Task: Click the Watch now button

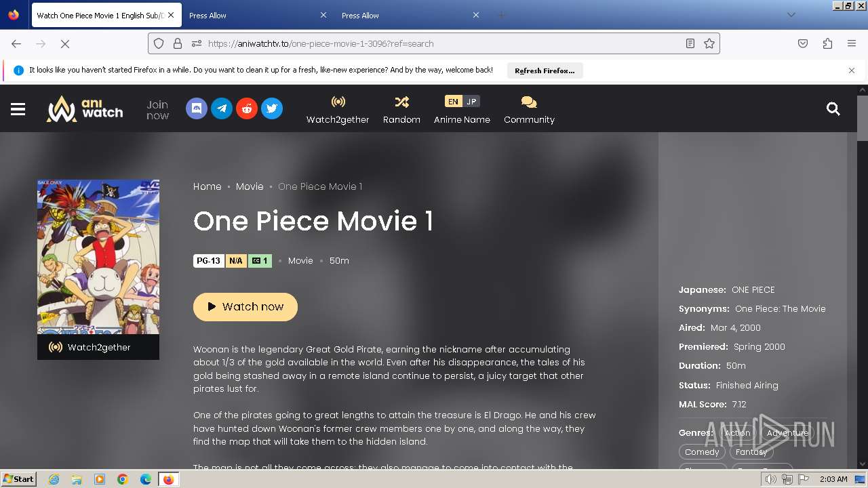Action: [245, 307]
